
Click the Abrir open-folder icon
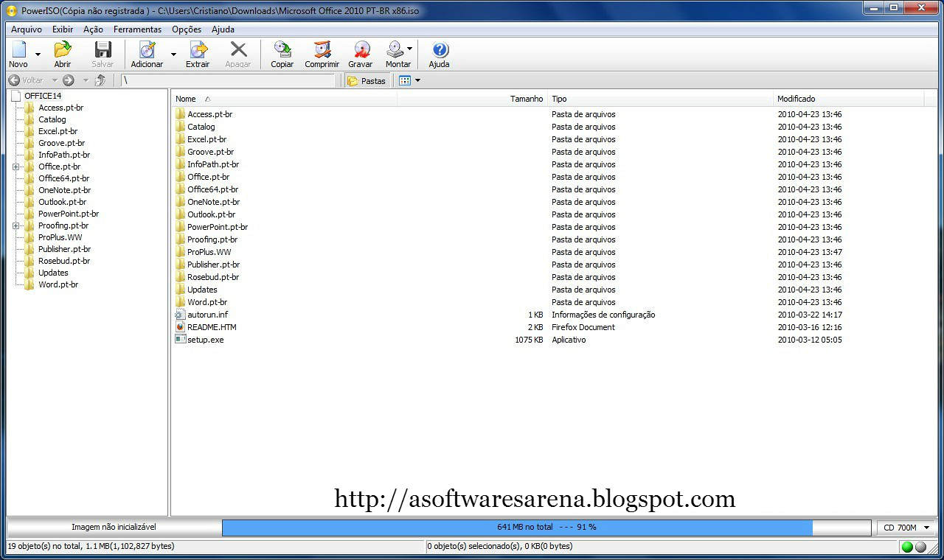coord(63,49)
